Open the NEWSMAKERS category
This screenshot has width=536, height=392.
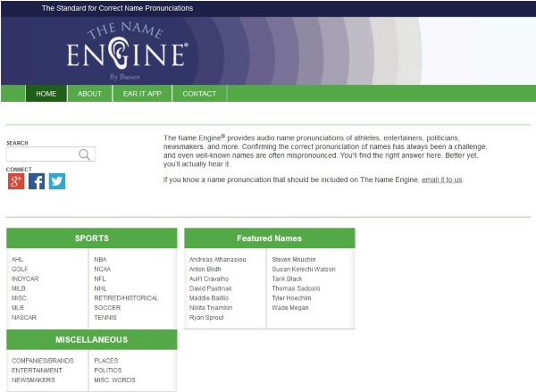[33, 379]
